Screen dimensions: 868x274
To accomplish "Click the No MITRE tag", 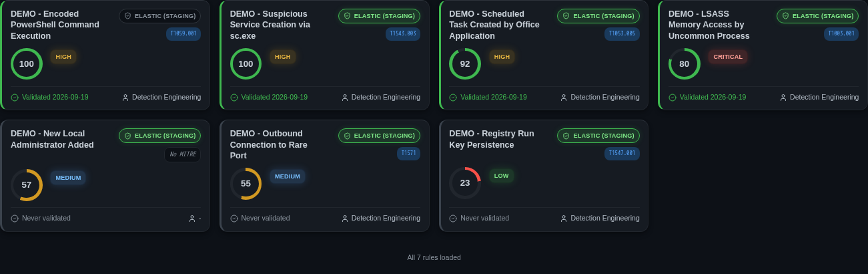I will coord(182,154).
